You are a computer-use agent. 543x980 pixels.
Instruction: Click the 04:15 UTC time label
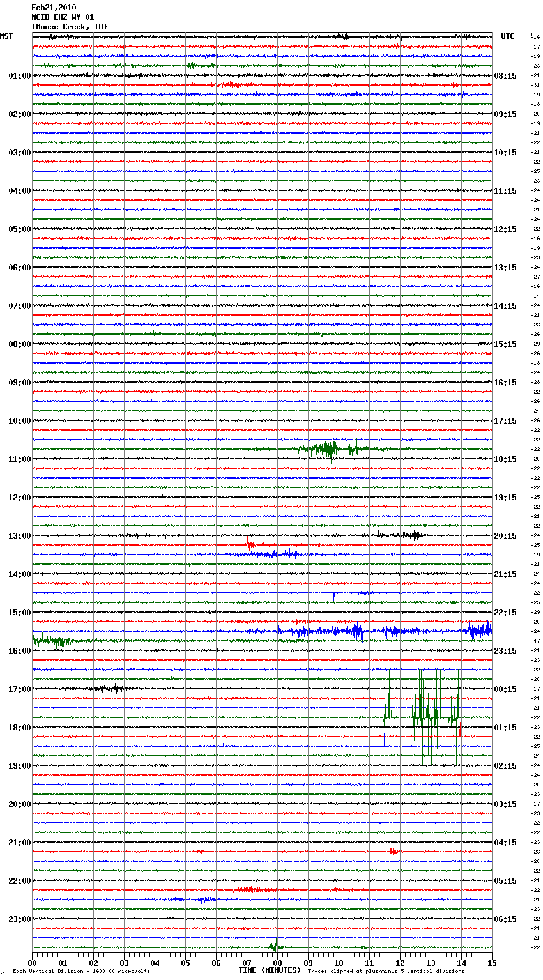click(505, 843)
